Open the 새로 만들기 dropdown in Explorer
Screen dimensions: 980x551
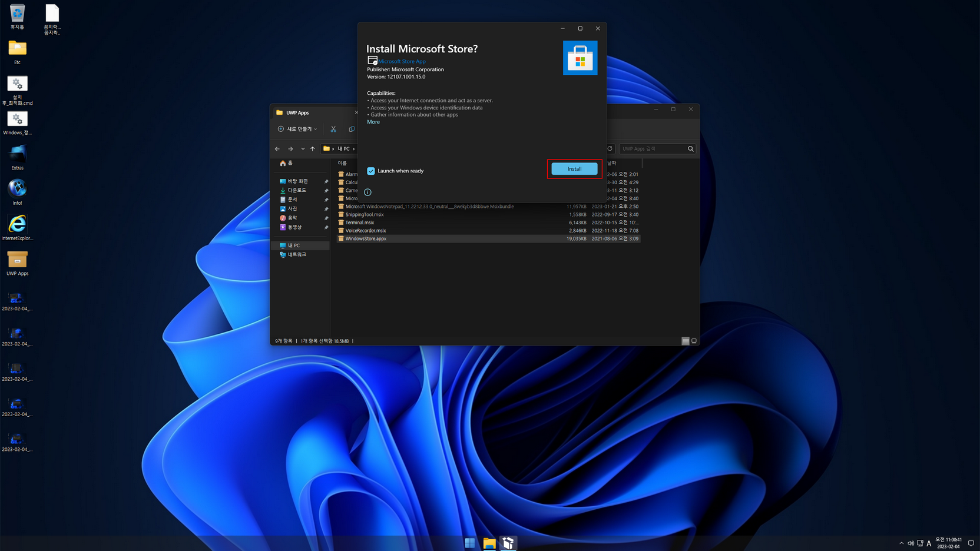coord(297,129)
